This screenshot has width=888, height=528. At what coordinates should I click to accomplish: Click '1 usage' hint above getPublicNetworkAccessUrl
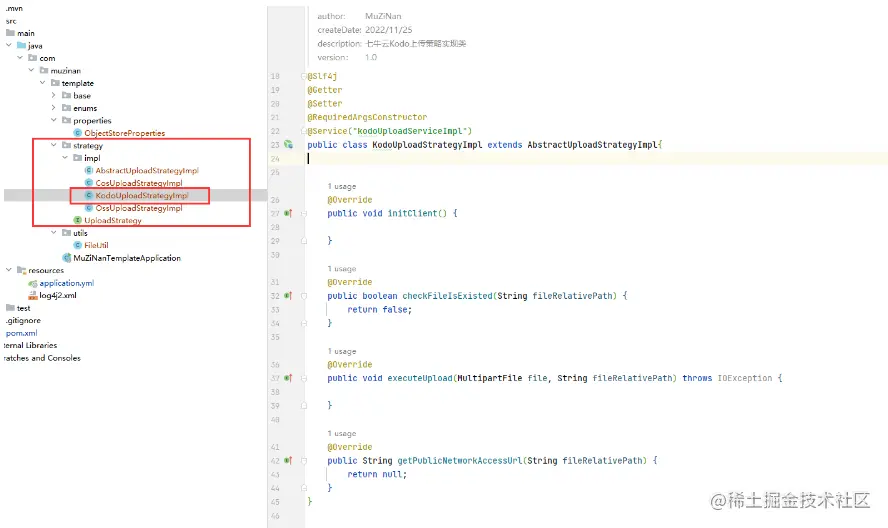pyautogui.click(x=342, y=433)
